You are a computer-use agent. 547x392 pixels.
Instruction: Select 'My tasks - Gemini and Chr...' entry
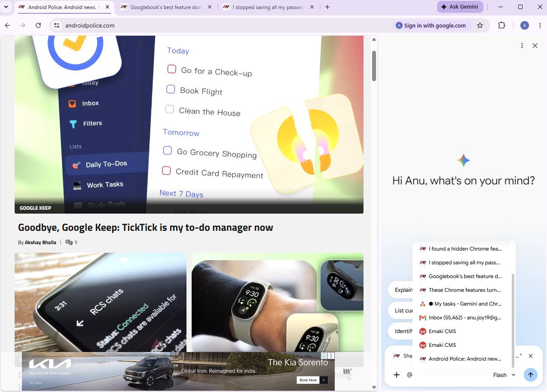click(x=463, y=304)
